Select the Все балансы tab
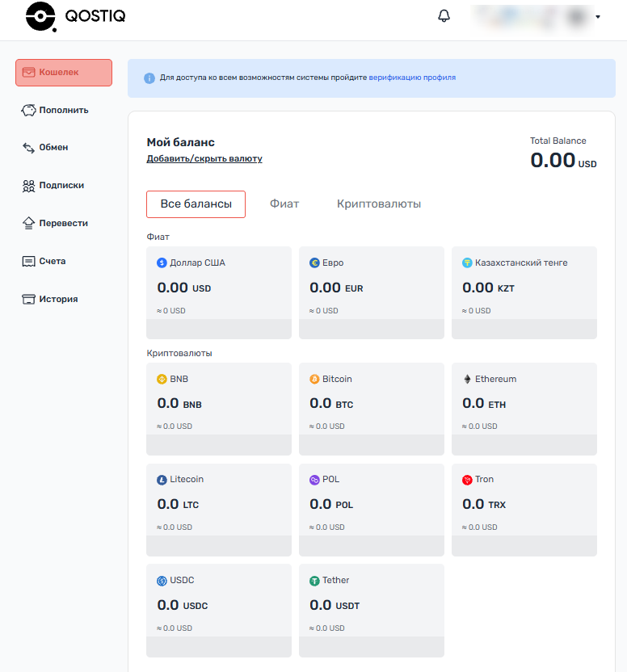627x672 pixels. pyautogui.click(x=196, y=204)
